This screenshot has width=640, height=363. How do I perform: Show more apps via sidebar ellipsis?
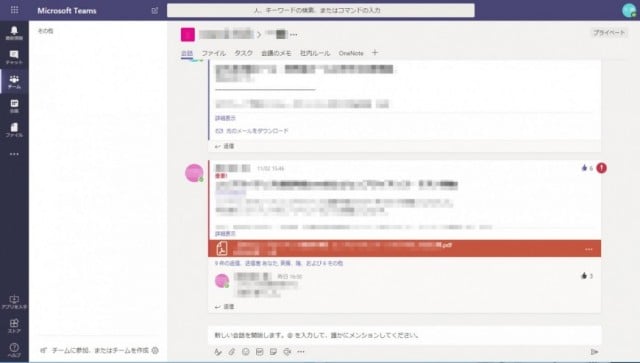tap(14, 154)
